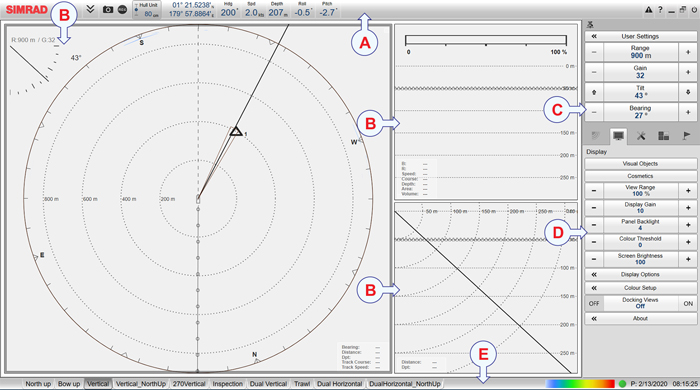The image size is (700, 390).
Task: Click the triangle target marker 1
Action: click(236, 131)
